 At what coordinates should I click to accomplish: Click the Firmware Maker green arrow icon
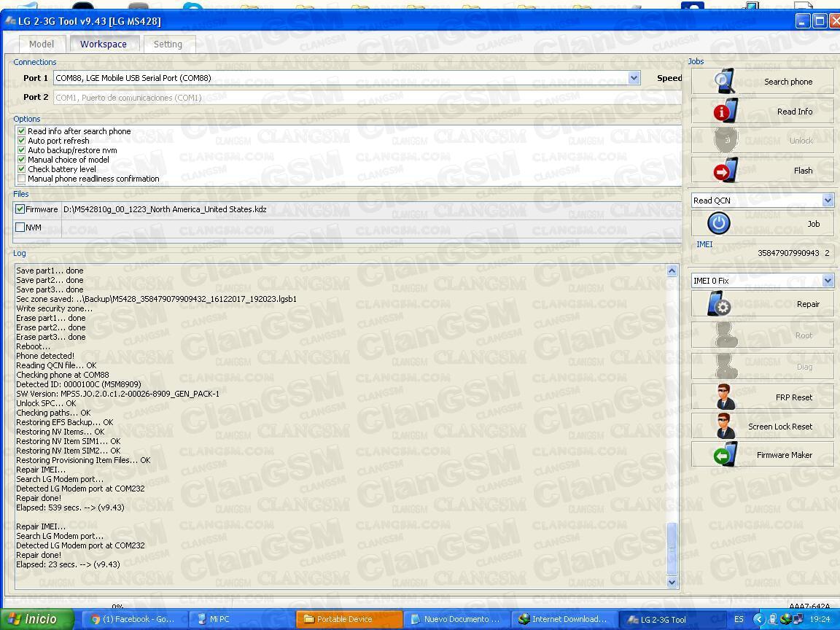pyautogui.click(x=726, y=455)
